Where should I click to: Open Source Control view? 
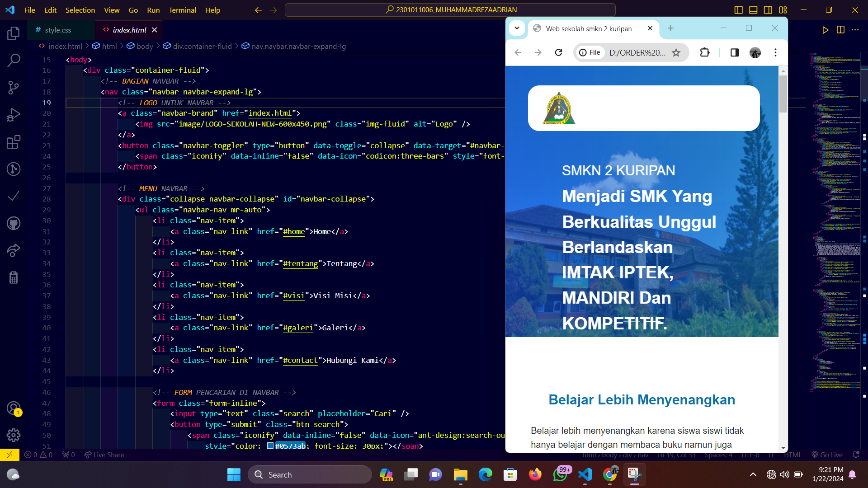[14, 87]
